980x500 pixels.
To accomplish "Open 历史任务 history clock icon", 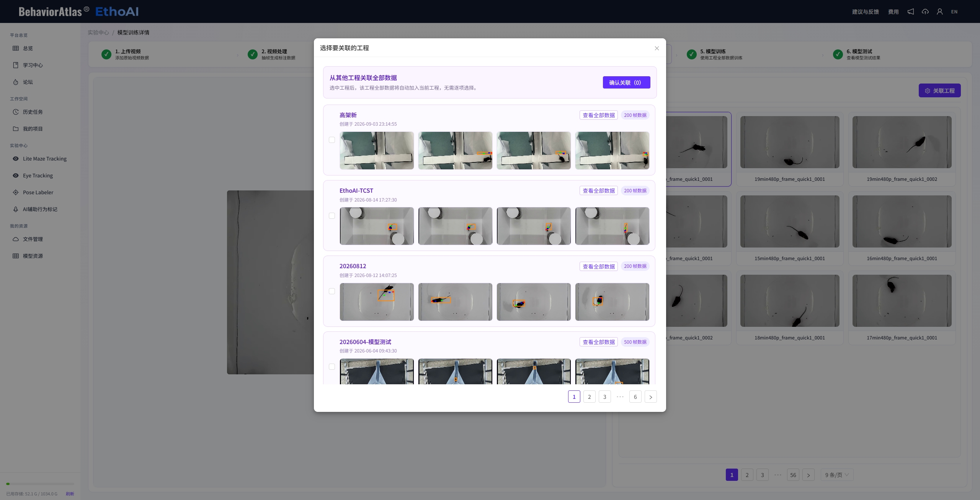I will (x=16, y=112).
